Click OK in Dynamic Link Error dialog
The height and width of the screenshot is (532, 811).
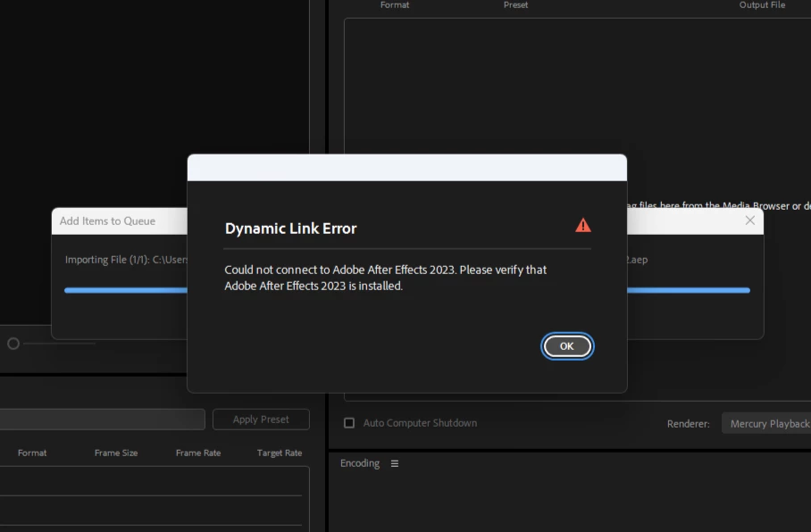click(567, 345)
